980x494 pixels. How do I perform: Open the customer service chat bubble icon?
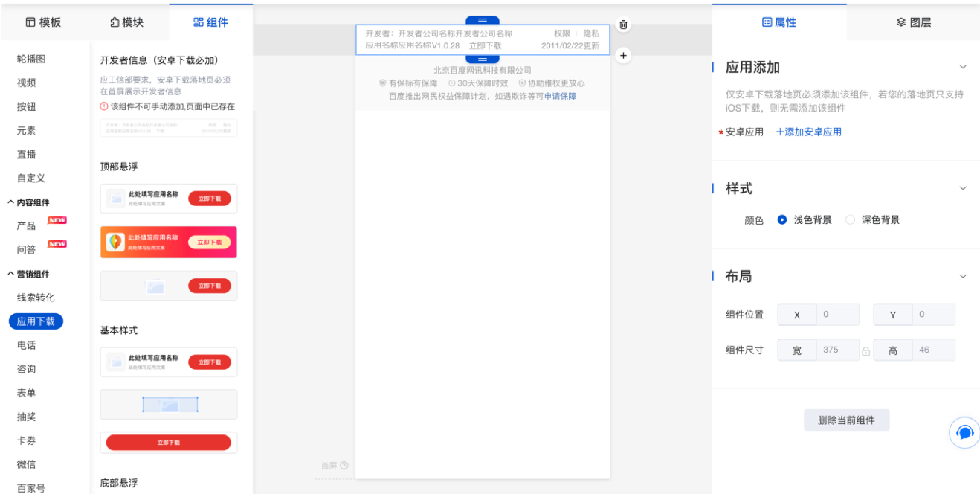pyautogui.click(x=964, y=432)
